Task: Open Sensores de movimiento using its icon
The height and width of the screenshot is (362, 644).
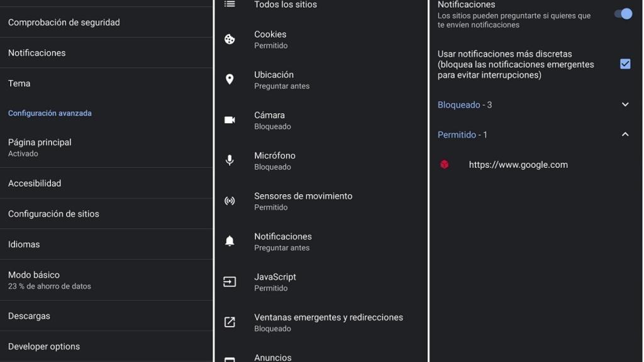Action: pos(230,200)
